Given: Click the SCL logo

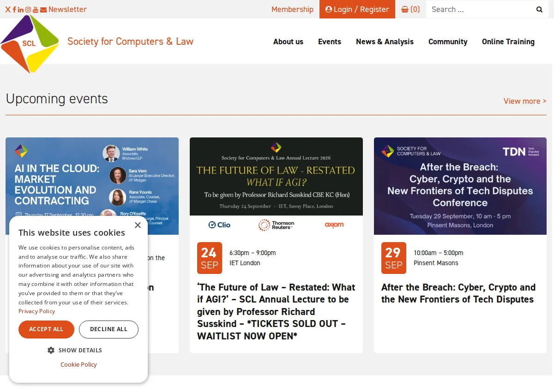Looking at the screenshot, I should click(x=30, y=43).
